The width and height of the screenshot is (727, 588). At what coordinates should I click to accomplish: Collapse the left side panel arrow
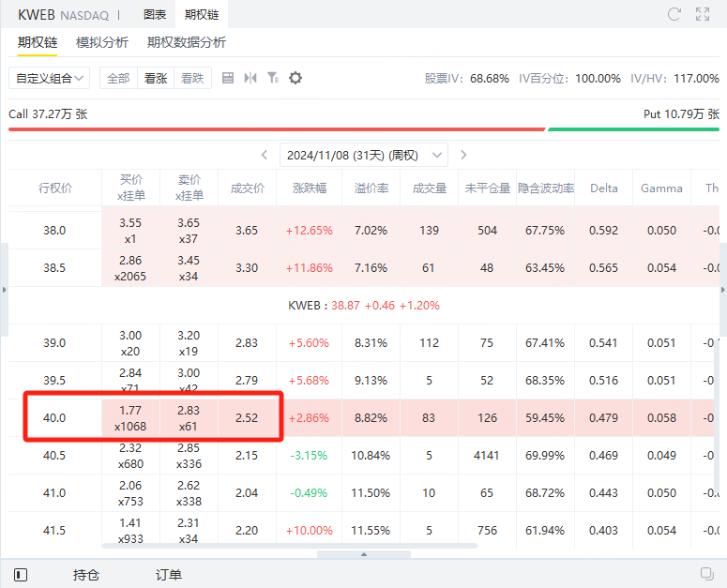pyautogui.click(x=4, y=290)
